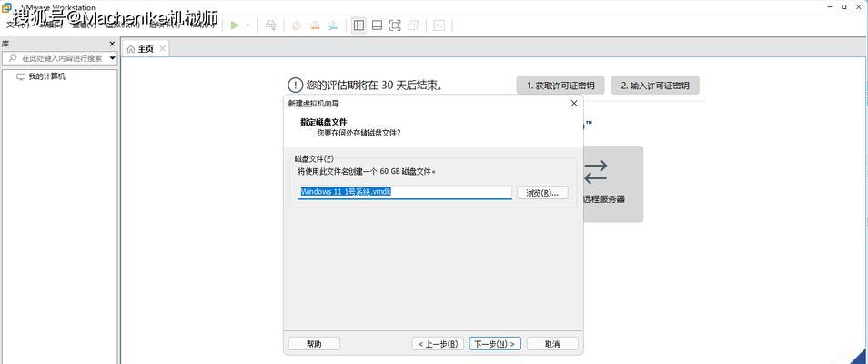Click the send Ctrl+Alt+Del toolbar icon

[271, 25]
